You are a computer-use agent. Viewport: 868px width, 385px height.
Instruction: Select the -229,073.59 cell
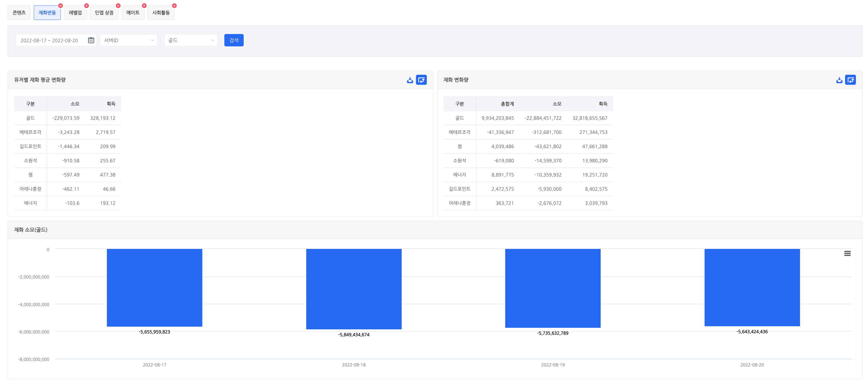click(66, 118)
